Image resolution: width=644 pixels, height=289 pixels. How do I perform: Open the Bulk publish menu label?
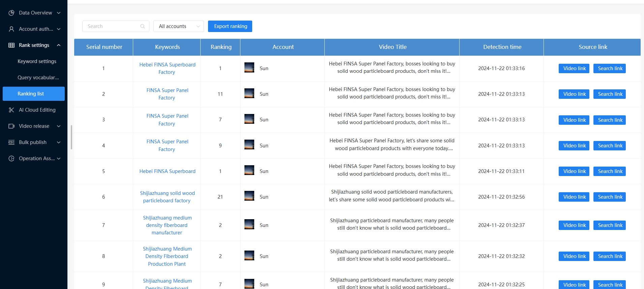pos(33,142)
